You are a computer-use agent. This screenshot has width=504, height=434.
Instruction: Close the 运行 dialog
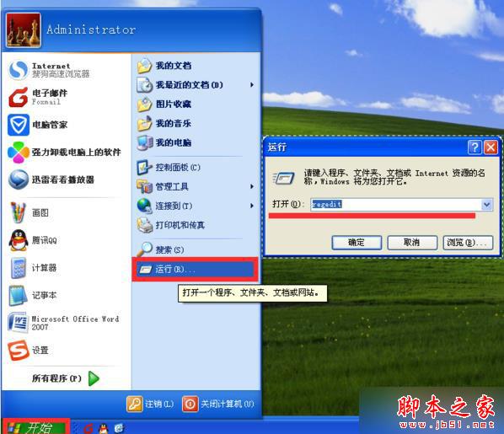[491, 147]
